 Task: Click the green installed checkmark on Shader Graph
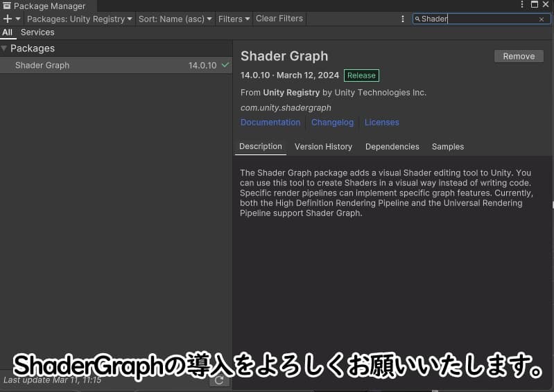coord(225,65)
